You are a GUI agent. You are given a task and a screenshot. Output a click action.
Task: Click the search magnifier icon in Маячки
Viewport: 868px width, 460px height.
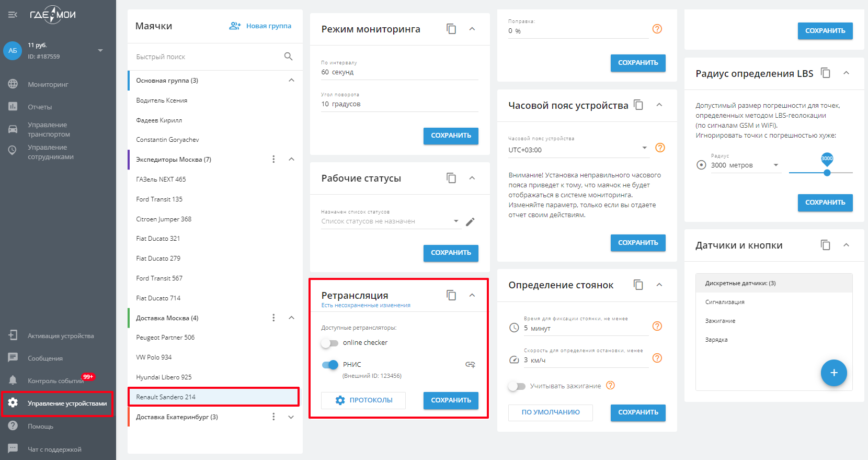tap(288, 57)
